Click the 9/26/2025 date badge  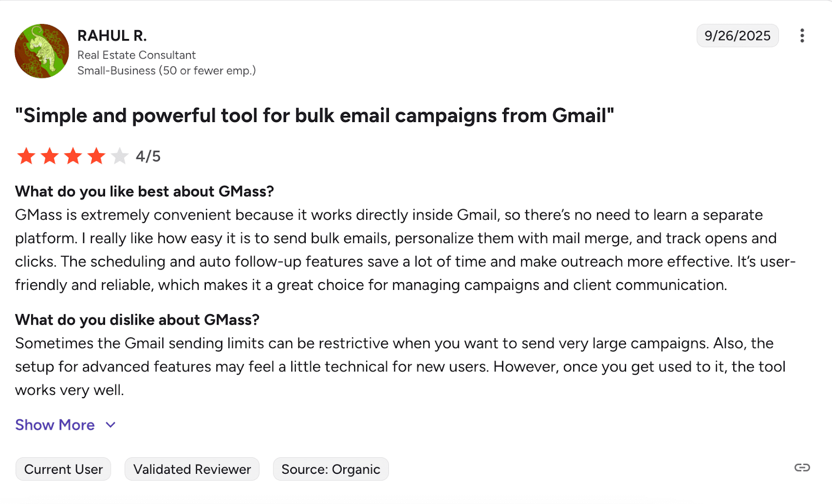pyautogui.click(x=737, y=35)
